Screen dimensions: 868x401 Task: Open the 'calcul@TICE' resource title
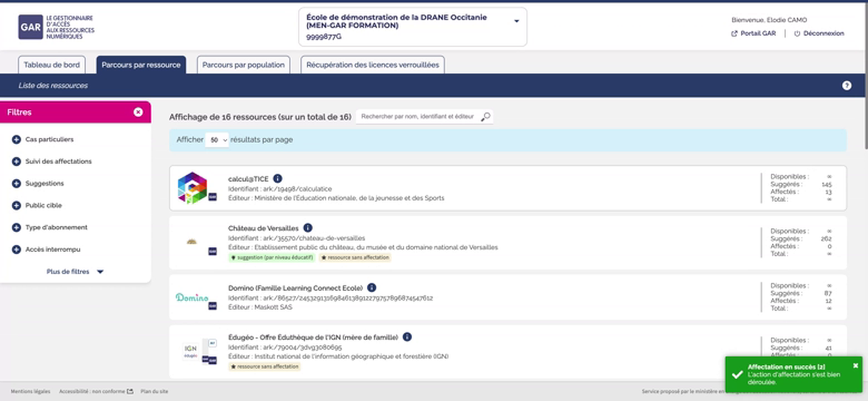(x=248, y=179)
